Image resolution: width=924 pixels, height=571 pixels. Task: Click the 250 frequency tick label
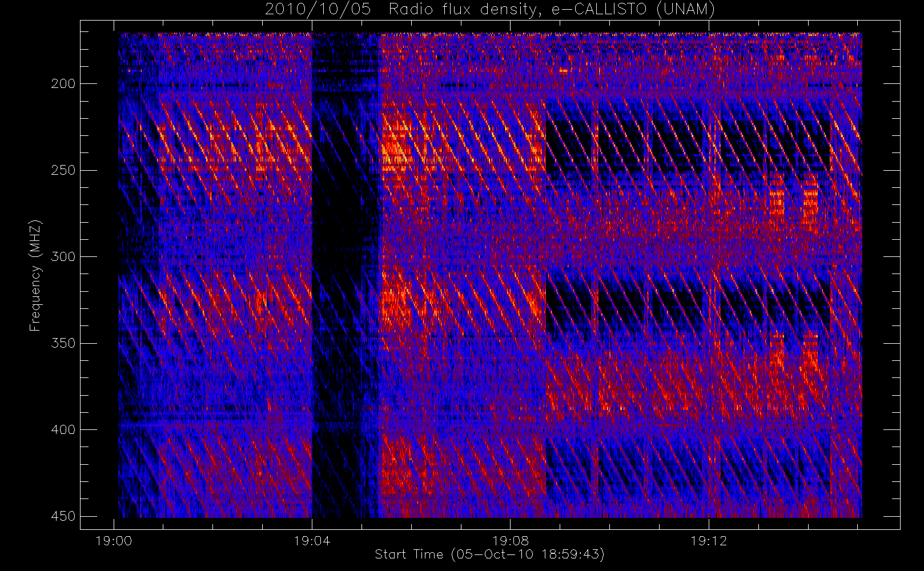click(x=63, y=170)
